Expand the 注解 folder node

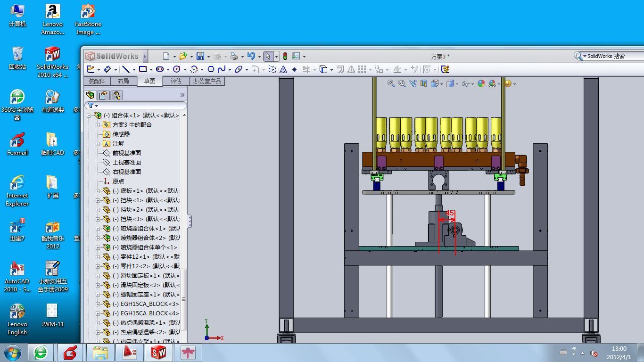[x=98, y=144]
